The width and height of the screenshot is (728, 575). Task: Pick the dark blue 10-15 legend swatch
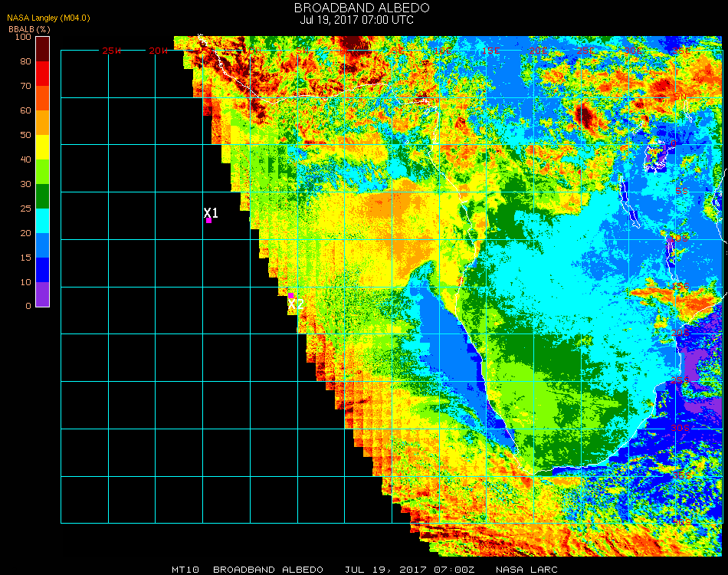pyautogui.click(x=43, y=270)
